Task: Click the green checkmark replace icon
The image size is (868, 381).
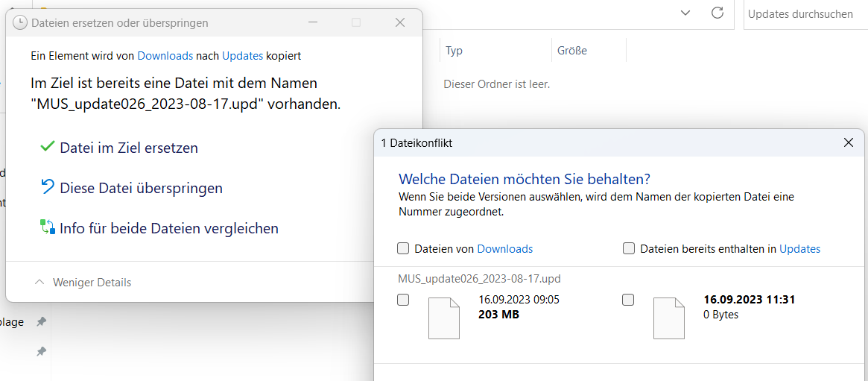Action: [x=48, y=146]
